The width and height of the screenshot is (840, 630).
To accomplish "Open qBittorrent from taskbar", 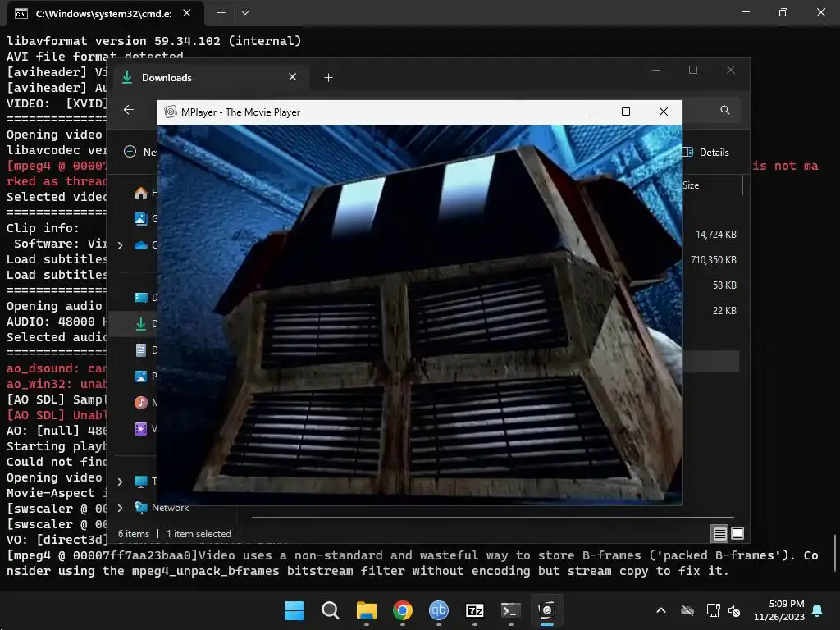I will click(x=439, y=610).
